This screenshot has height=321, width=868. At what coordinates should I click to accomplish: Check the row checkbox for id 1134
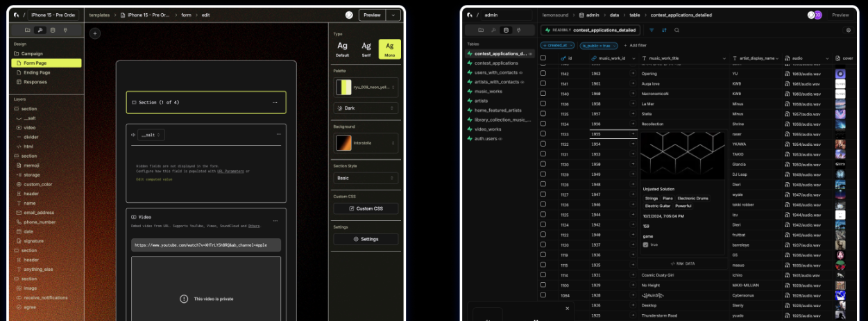[x=543, y=124]
